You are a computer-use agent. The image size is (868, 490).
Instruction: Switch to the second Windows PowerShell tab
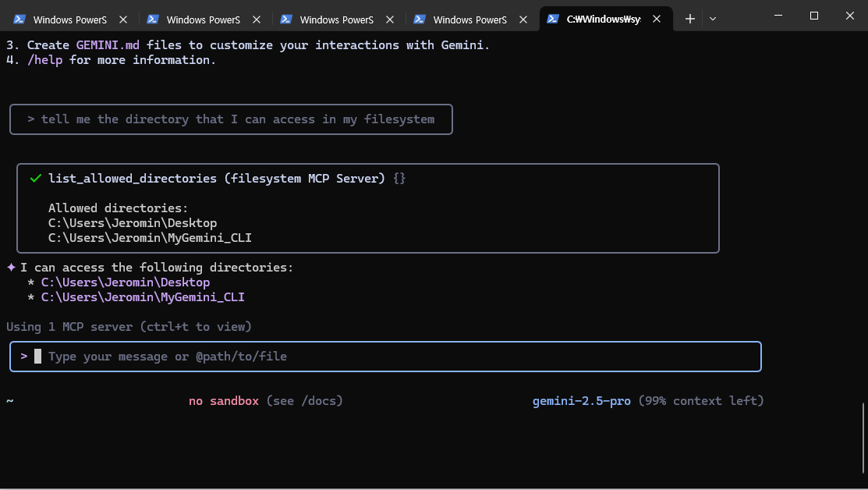tap(204, 20)
